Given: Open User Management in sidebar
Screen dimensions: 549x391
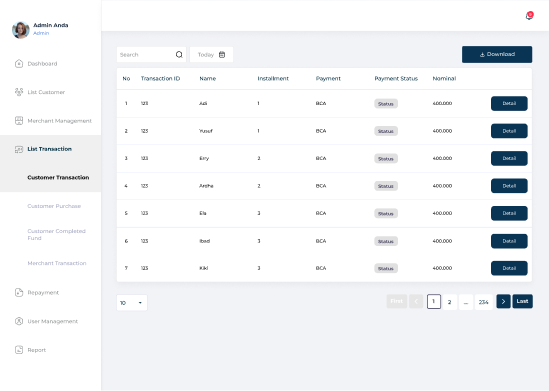Looking at the screenshot, I should click(53, 321).
